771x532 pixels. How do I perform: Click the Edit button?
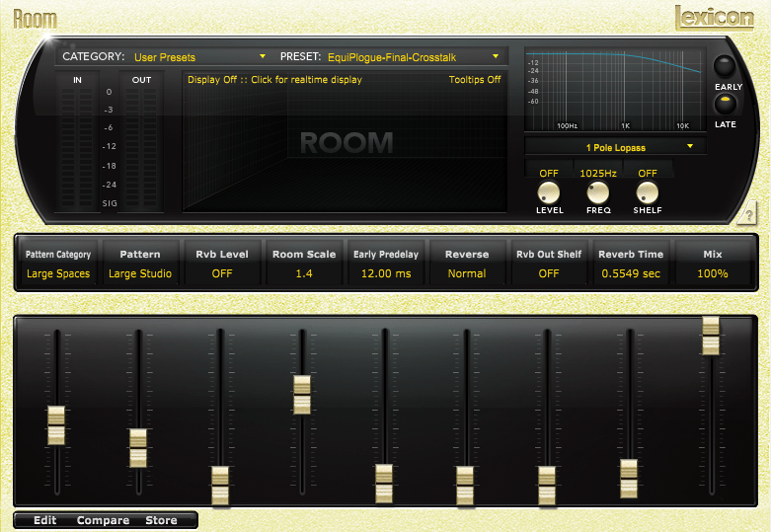click(x=44, y=520)
